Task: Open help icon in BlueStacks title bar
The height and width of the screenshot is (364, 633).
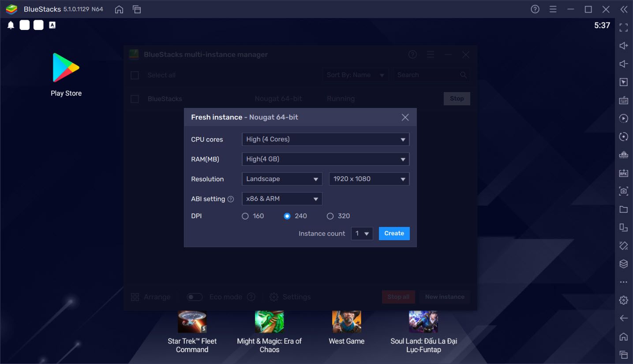Action: [x=535, y=9]
